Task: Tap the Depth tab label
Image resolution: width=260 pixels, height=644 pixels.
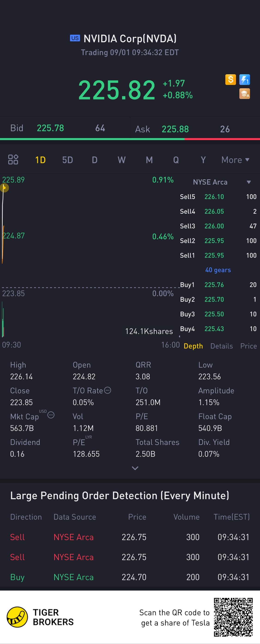Action: (x=193, y=346)
